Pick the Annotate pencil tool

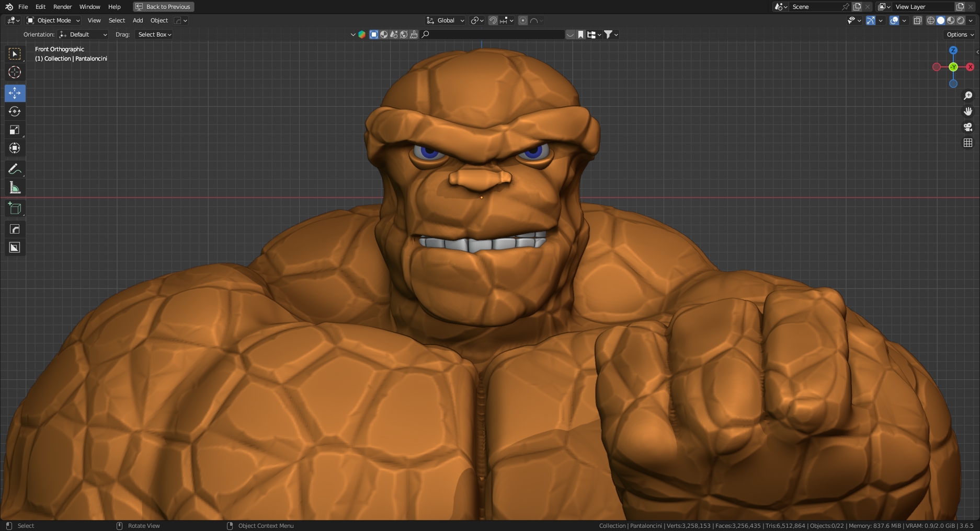pos(15,169)
